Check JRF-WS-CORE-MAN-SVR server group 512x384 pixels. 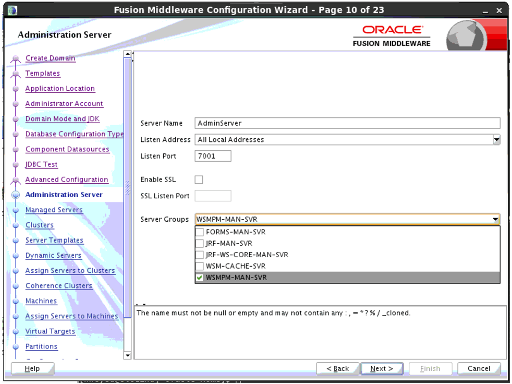click(x=199, y=255)
